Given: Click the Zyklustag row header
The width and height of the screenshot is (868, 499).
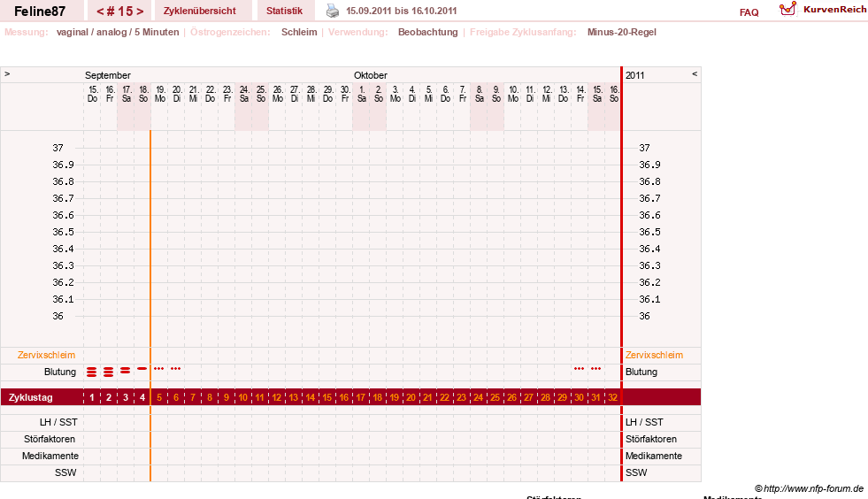Looking at the screenshot, I should 30,397.
